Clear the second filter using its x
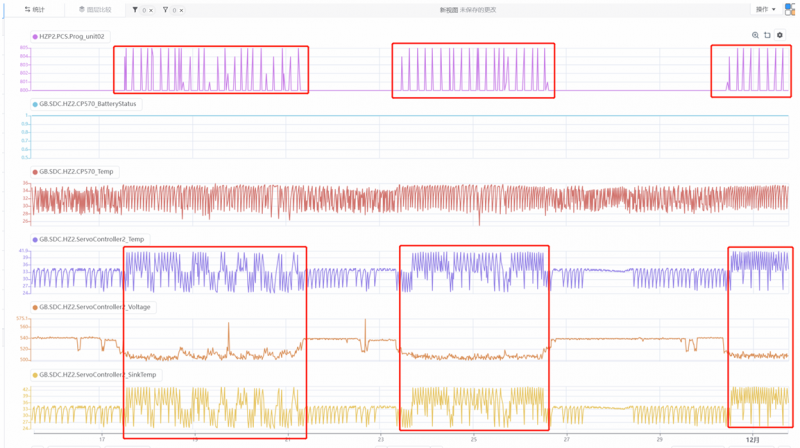The width and height of the screenshot is (800, 448). tap(181, 10)
